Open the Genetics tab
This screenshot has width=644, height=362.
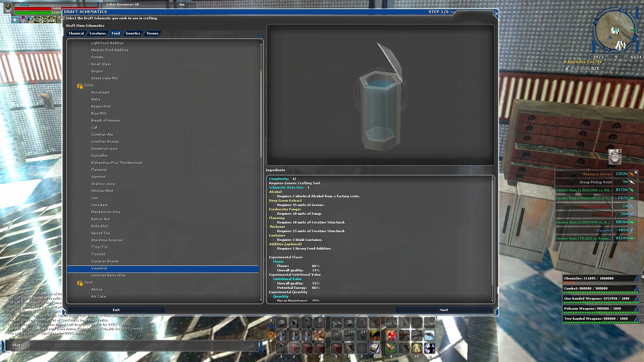[x=133, y=33]
